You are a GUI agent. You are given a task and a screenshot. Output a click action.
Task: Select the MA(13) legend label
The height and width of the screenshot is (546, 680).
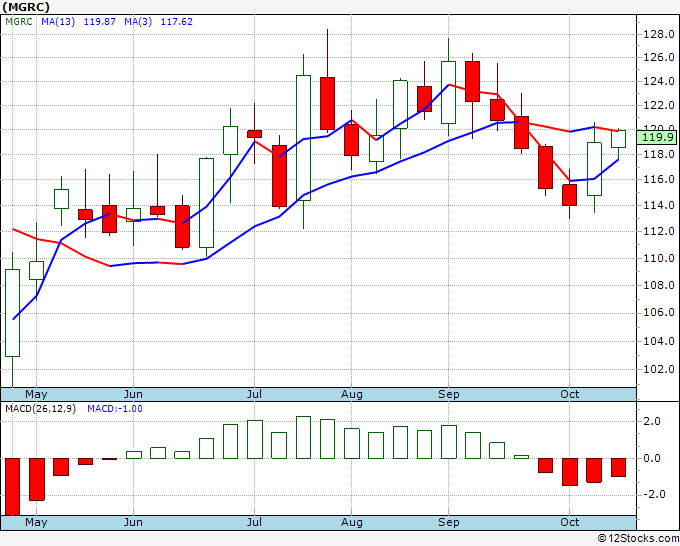tap(58, 22)
